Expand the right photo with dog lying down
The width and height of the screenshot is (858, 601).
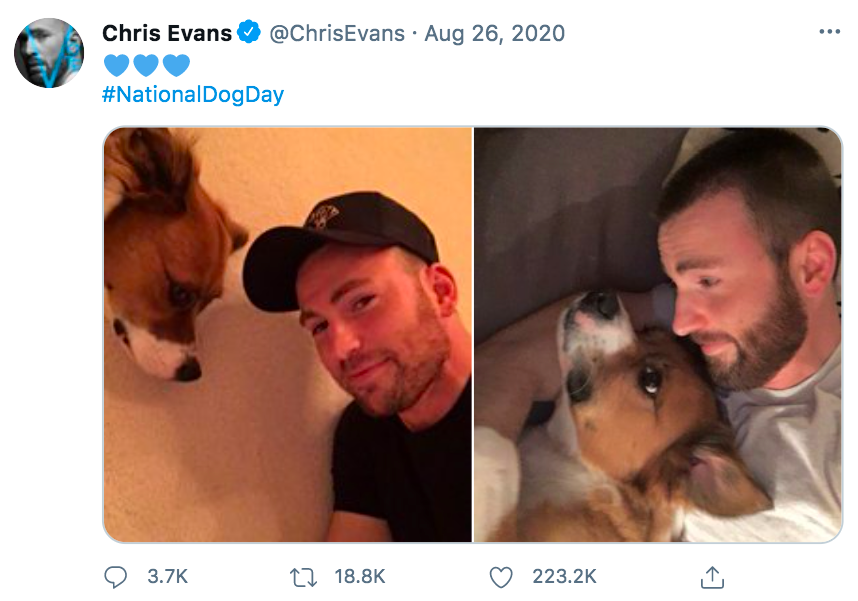pos(657,334)
